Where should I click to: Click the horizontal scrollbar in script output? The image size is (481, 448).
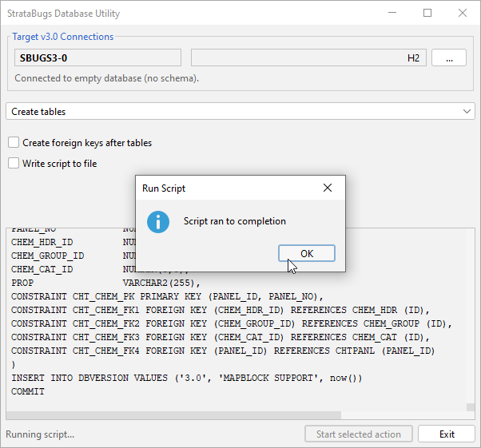(173, 415)
